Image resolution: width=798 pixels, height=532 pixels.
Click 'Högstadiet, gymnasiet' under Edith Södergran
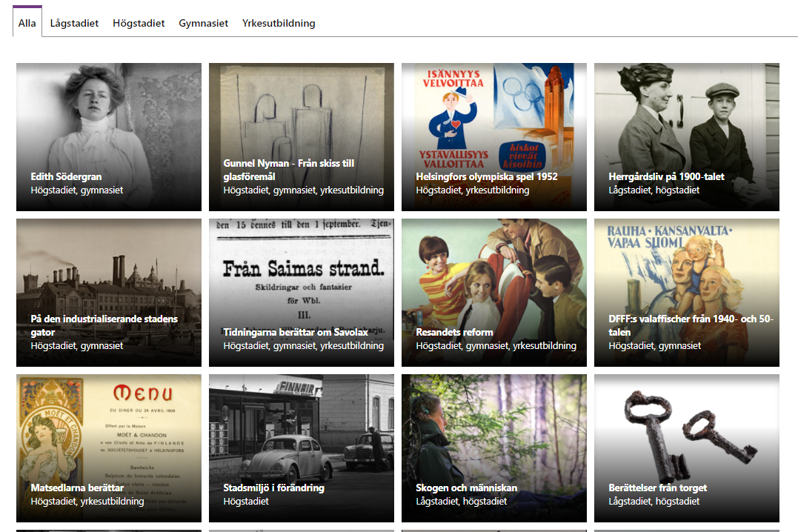[77, 190]
